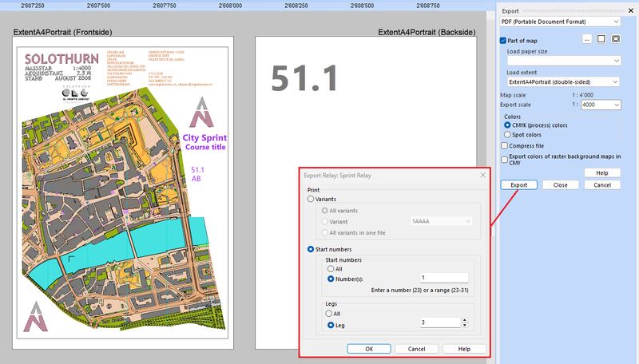639x364 pixels.
Task: Click the Export button in Export panel
Action: tap(518, 185)
